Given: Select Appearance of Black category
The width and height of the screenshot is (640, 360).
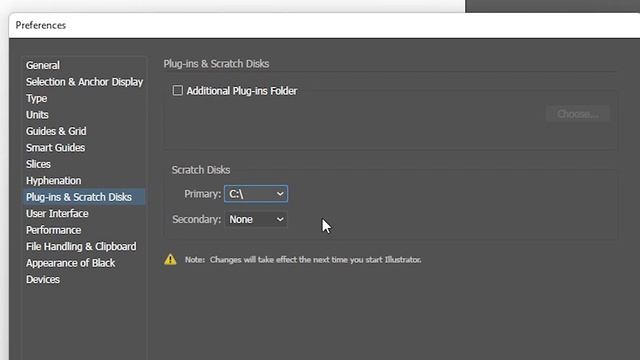Looking at the screenshot, I should click(x=71, y=263).
